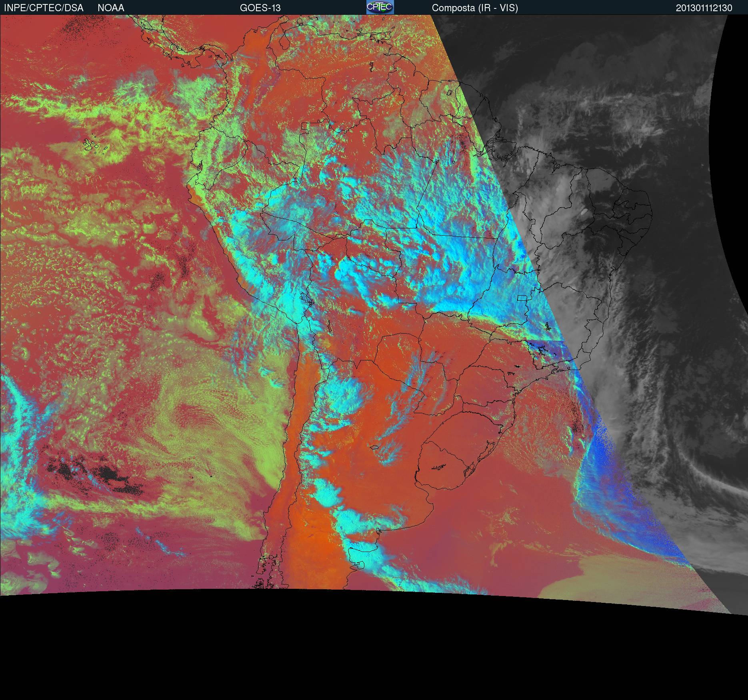Click the small Distrito Federal rectangle in Brazil
The width and height of the screenshot is (748, 700).
pyautogui.click(x=522, y=298)
